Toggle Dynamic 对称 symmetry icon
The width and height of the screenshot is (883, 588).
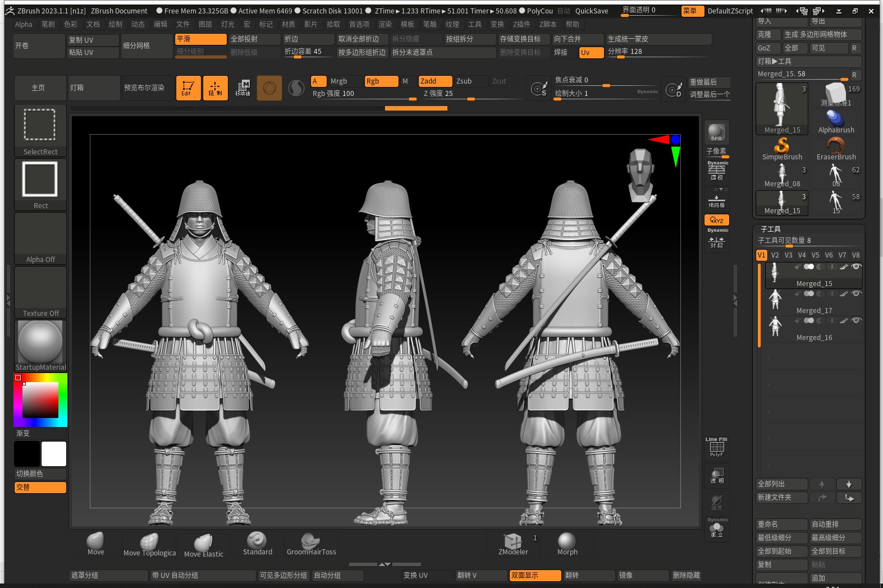[x=717, y=240]
